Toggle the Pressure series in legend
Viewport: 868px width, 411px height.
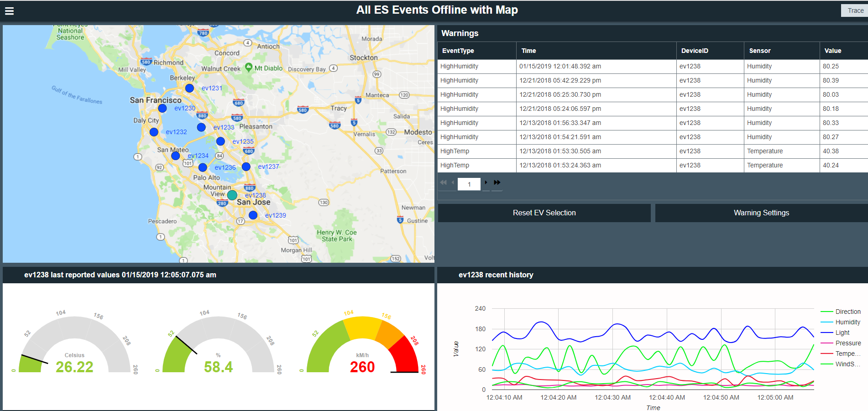click(x=847, y=343)
